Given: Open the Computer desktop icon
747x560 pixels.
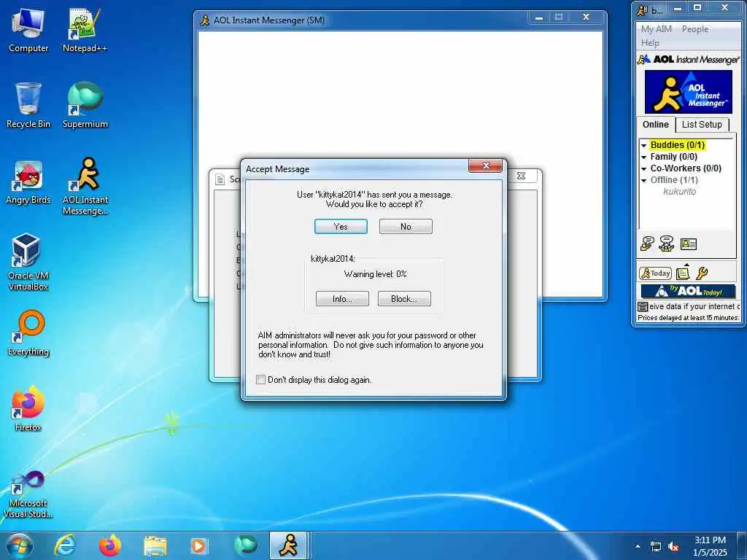Looking at the screenshot, I should 28,31.
